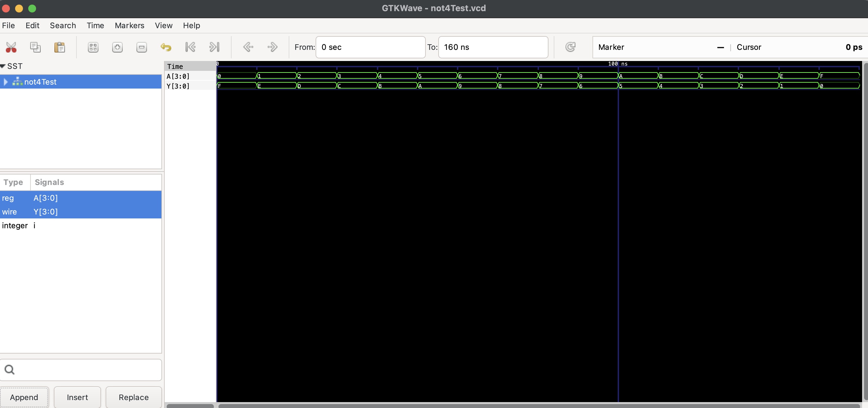This screenshot has height=408, width=868.
Task: Open the Markers menu
Action: pyautogui.click(x=129, y=25)
